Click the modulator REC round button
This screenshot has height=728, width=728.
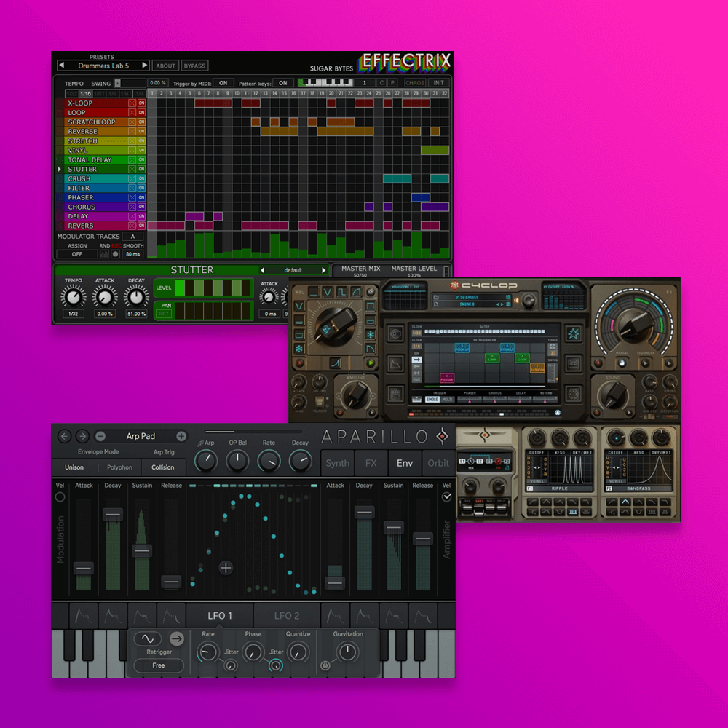pos(116,254)
